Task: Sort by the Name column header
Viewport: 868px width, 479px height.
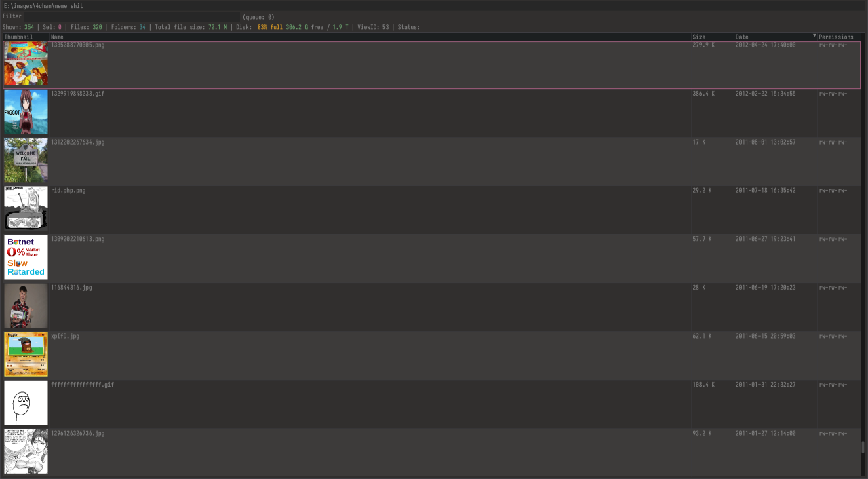Action: [370, 37]
